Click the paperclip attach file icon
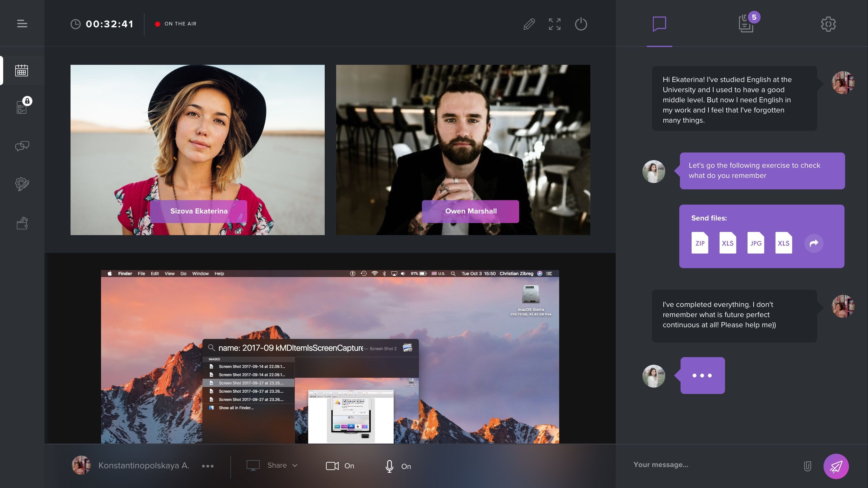This screenshot has height=488, width=868. (x=807, y=466)
